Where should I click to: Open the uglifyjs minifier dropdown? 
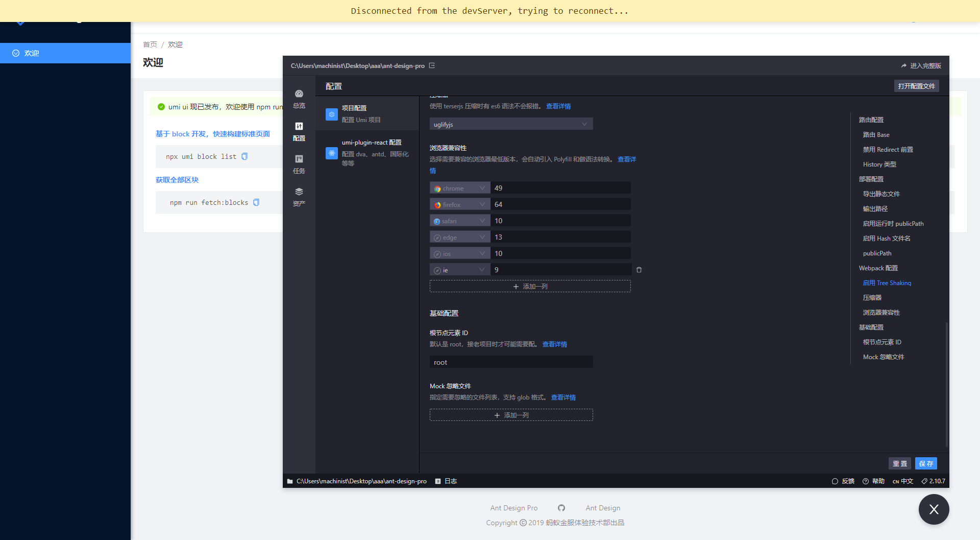(511, 124)
